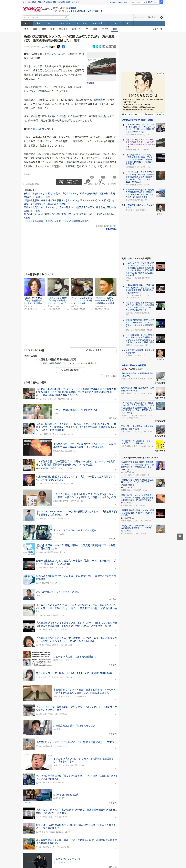Focus the keyword search input field

[x=44, y=18]
